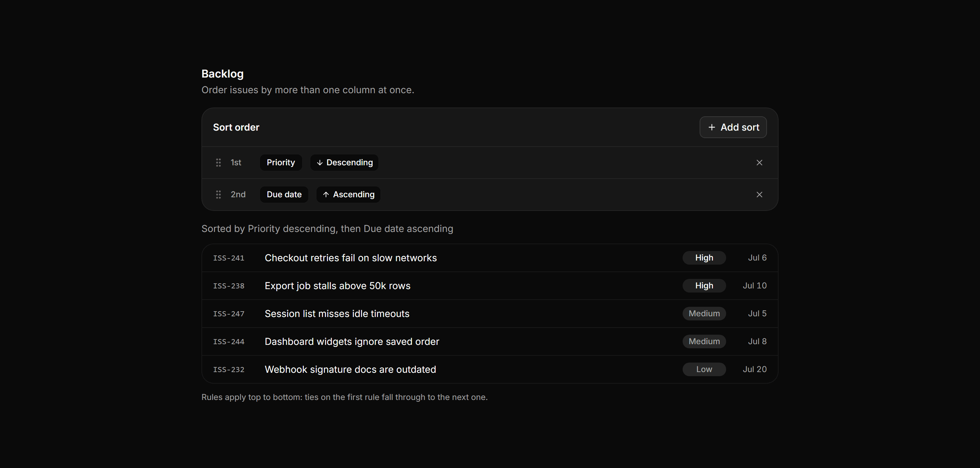
Task: Toggle the Ascending direction chip
Action: [348, 195]
